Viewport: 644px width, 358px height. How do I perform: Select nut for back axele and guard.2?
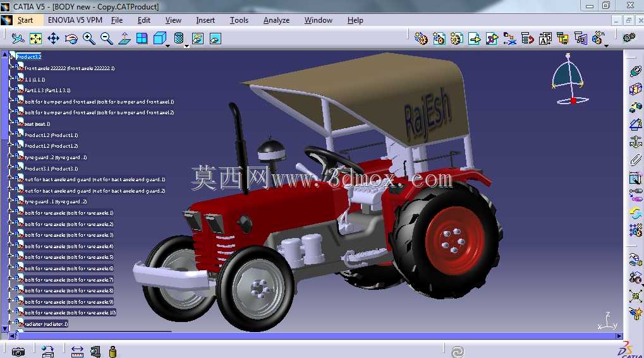coord(95,191)
